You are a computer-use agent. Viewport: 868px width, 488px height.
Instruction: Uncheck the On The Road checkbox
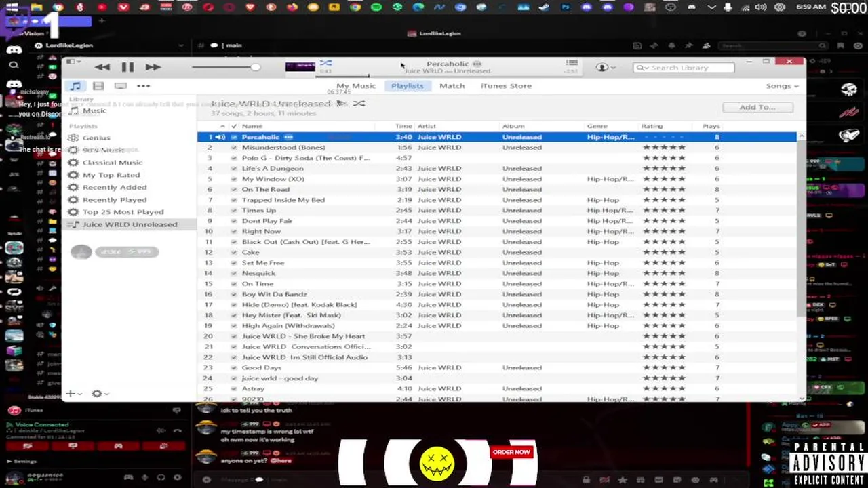(x=234, y=189)
